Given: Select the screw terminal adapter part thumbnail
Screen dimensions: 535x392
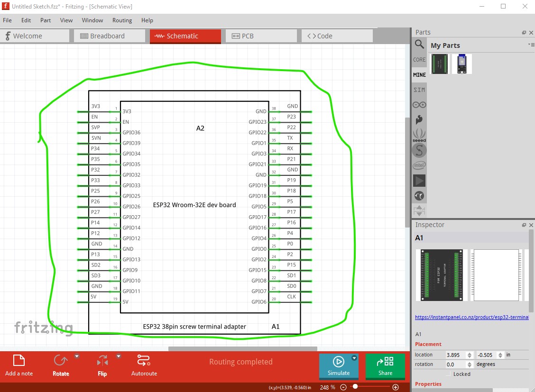Looking at the screenshot, I should click(x=440, y=64).
